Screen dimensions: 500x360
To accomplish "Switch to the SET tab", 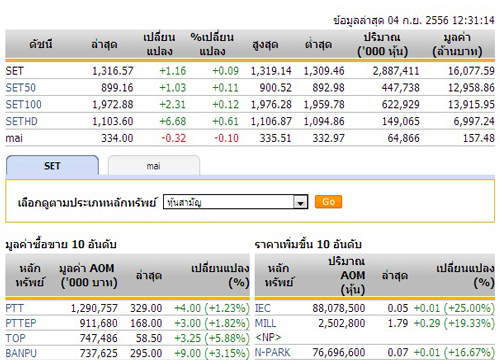I will tap(52, 165).
